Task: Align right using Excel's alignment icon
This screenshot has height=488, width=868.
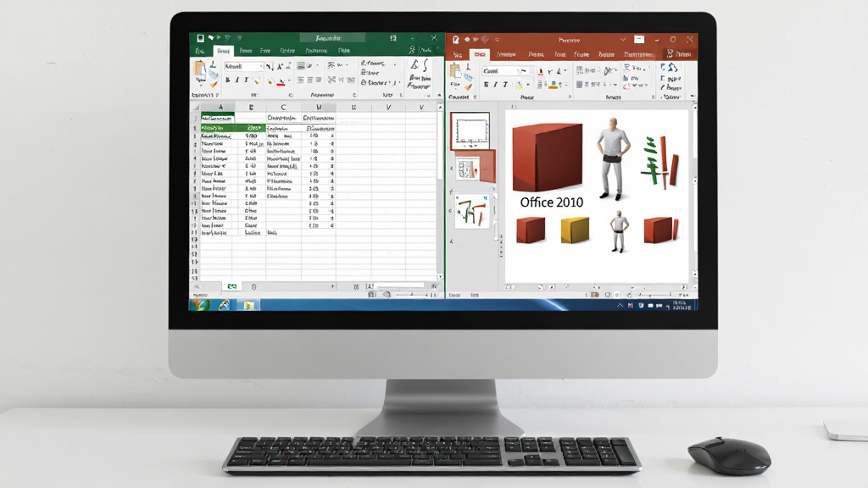Action: click(x=319, y=80)
